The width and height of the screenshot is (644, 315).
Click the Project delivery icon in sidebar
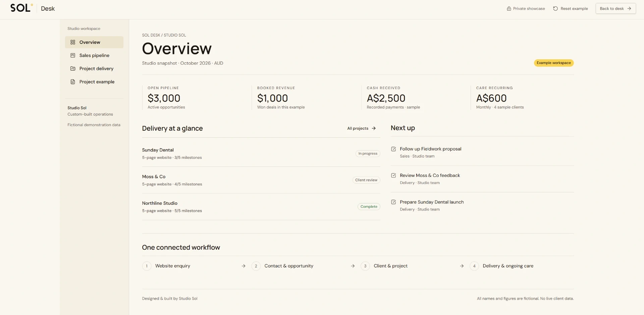pos(73,68)
